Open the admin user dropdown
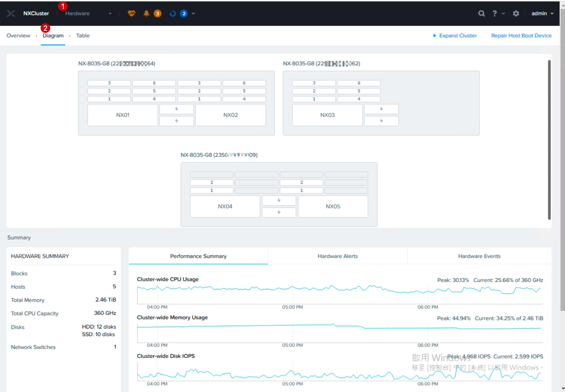Viewport: 565px width, 392px height. click(542, 13)
